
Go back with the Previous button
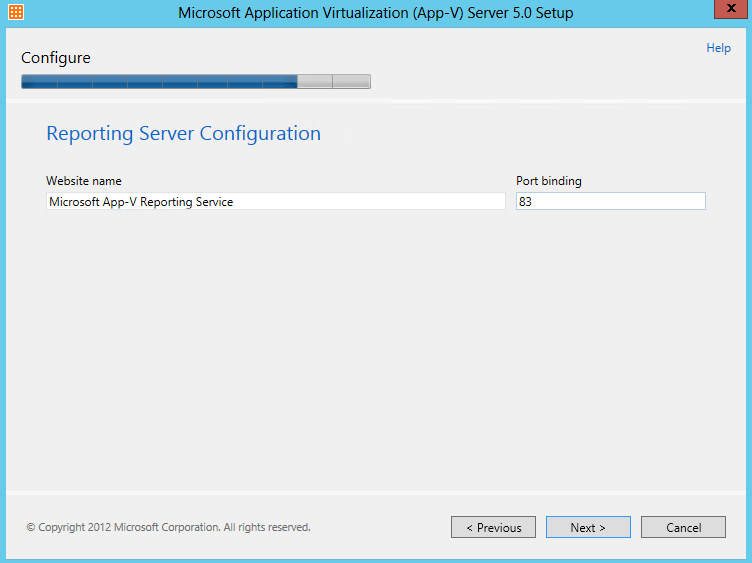coord(493,527)
